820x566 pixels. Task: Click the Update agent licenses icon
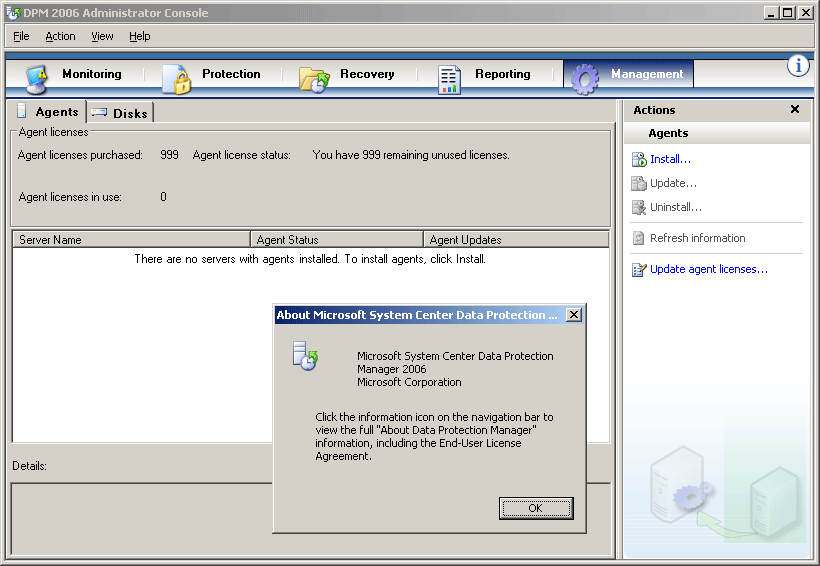coord(639,269)
